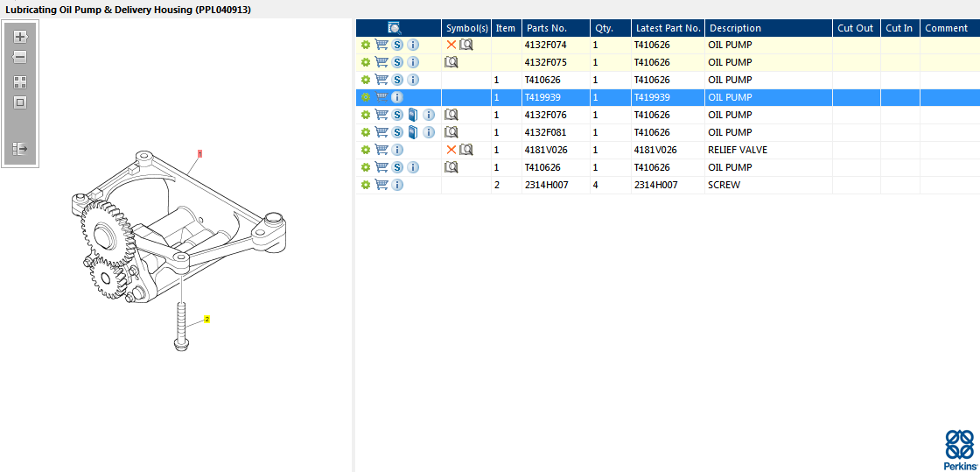Select the red callout label 1 on diagram
980x472 pixels.
click(x=199, y=153)
